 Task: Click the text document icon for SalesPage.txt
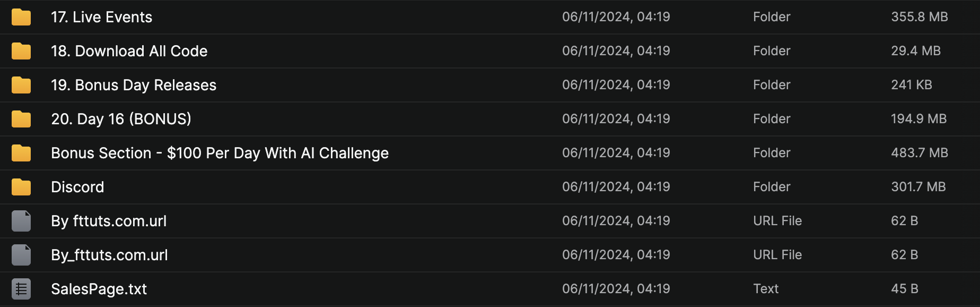click(21, 289)
